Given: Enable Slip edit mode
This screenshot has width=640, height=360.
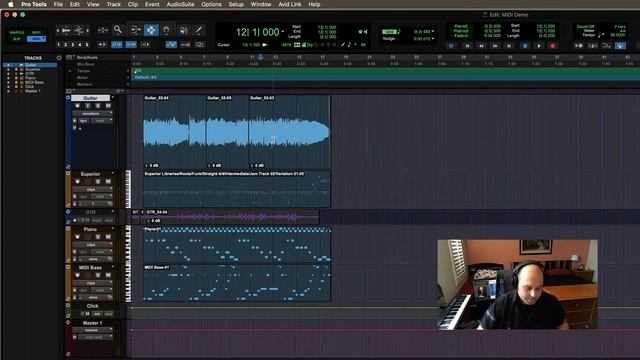Looking at the screenshot, I should click(17, 39).
